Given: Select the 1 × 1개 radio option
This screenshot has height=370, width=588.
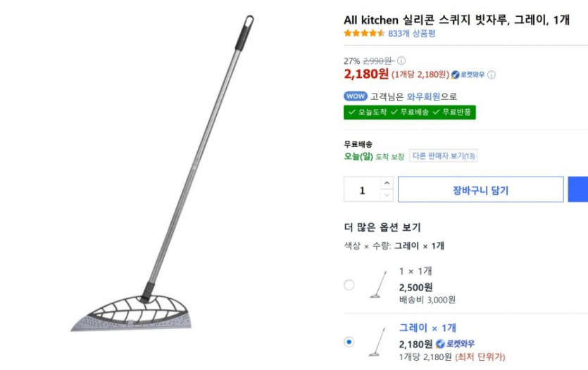Looking at the screenshot, I should click(x=349, y=285).
